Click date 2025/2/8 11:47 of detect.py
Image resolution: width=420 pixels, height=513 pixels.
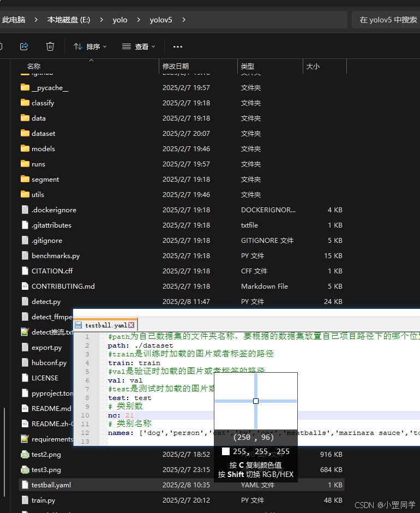click(186, 301)
